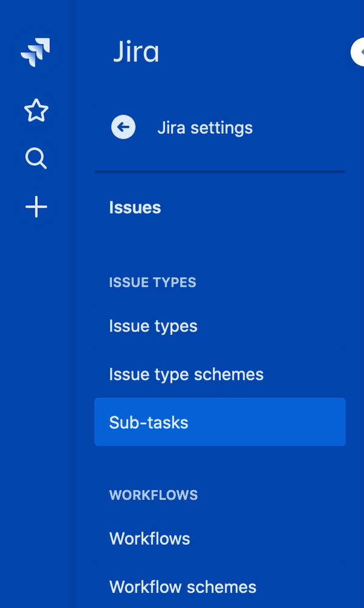Open Issue types page
This screenshot has height=608, width=364.
tap(153, 326)
